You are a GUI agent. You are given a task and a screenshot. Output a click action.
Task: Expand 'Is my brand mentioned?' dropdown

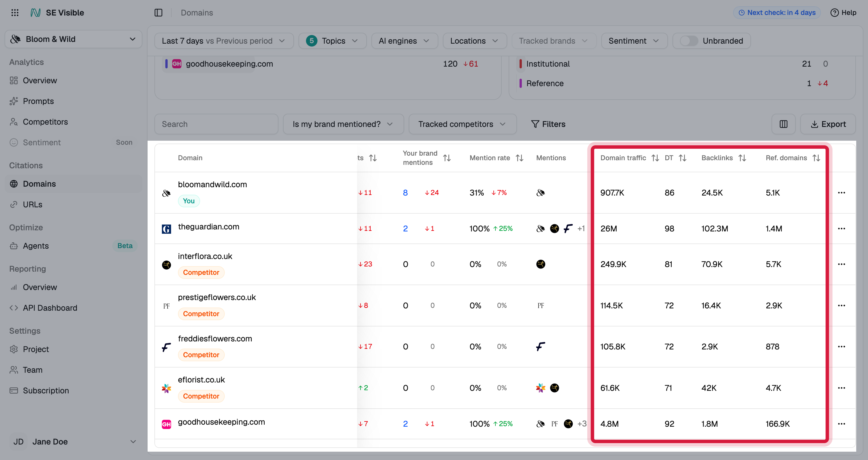(x=343, y=124)
